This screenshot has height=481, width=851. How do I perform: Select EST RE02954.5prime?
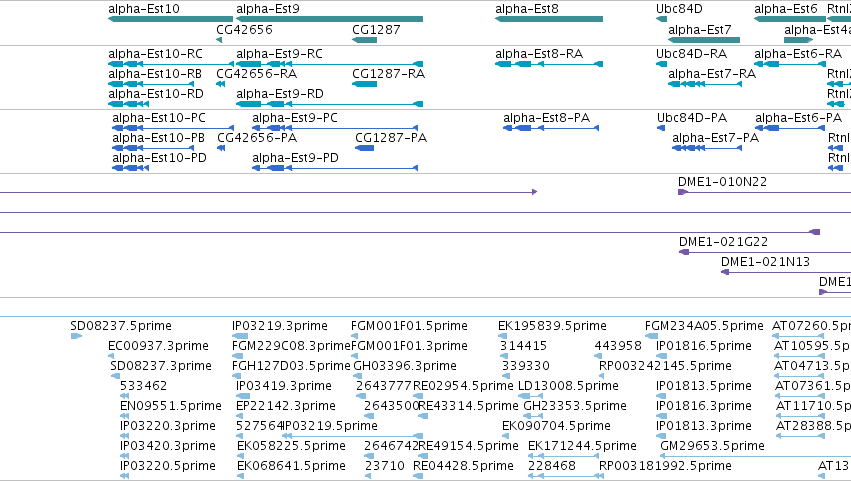(419, 396)
